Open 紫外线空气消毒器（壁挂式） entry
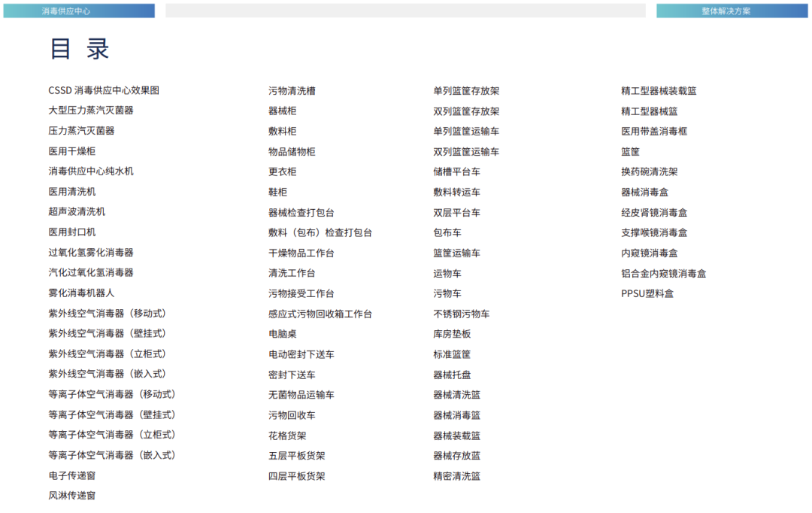812x513 pixels. (x=113, y=333)
